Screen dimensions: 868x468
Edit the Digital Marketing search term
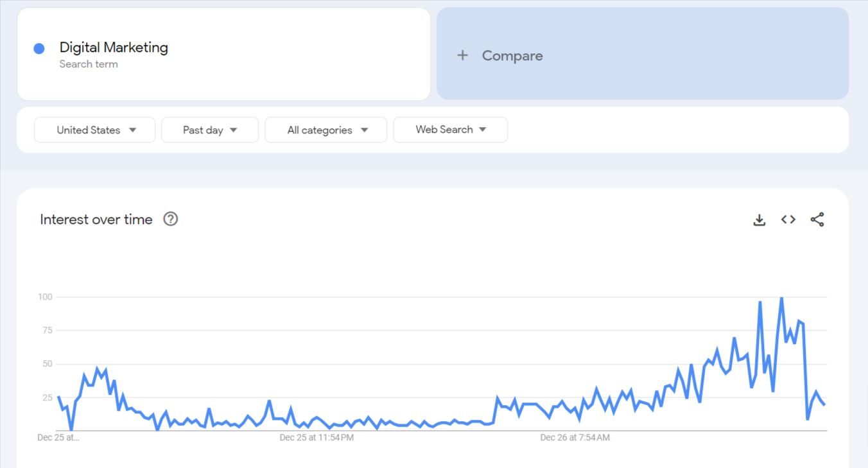point(114,48)
